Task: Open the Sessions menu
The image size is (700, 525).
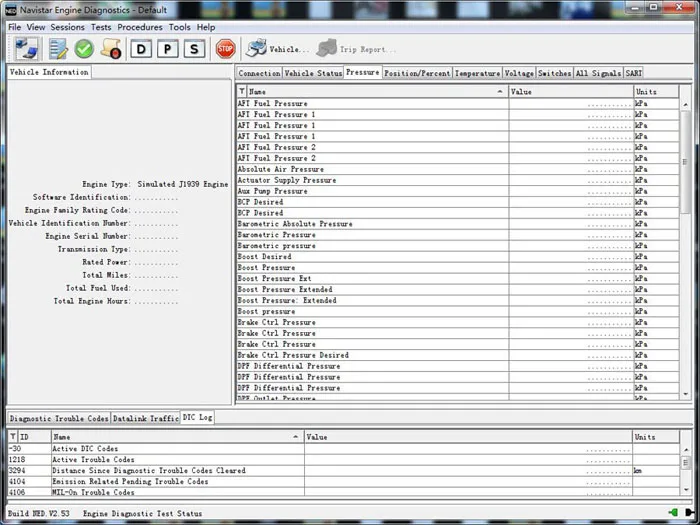Action: click(x=67, y=27)
